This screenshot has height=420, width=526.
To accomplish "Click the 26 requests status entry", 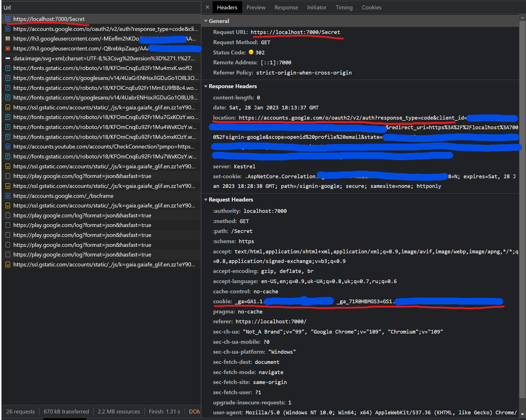I will coord(21,411).
